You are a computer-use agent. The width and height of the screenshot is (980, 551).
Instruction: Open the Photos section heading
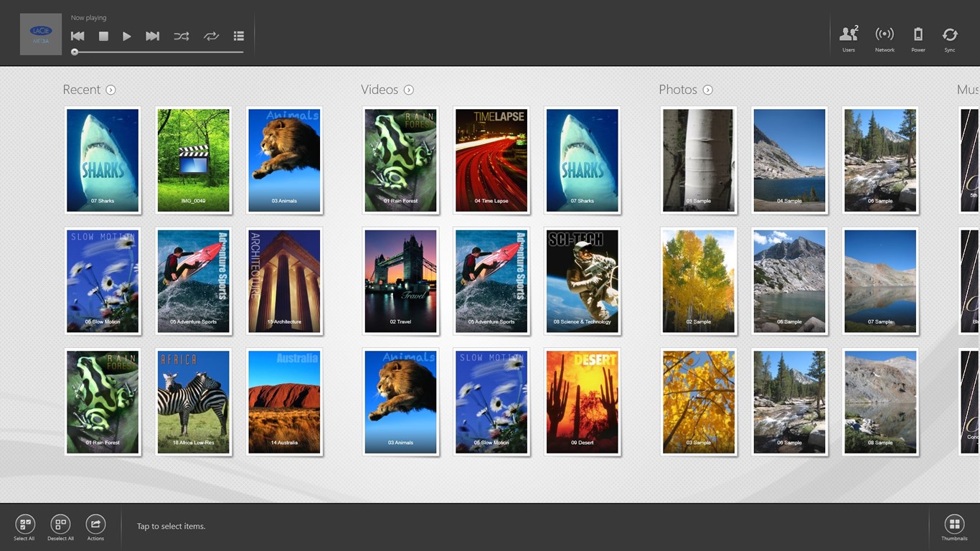pyautogui.click(x=678, y=90)
